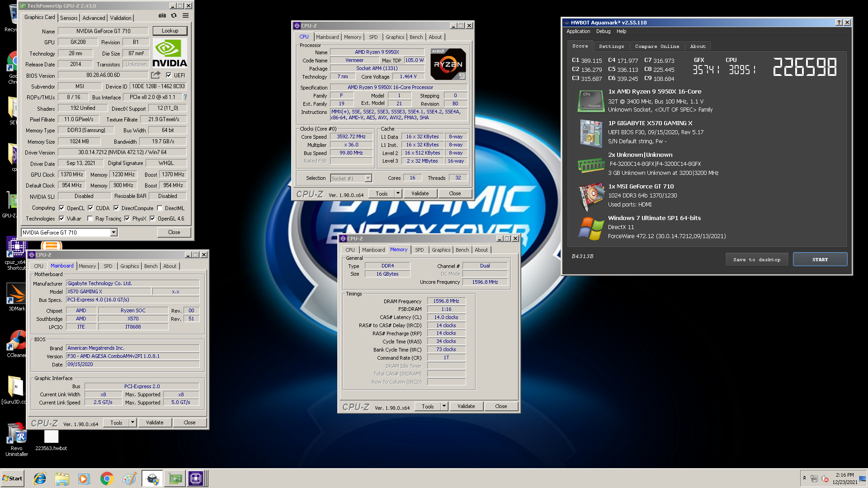Toggle OpenGL 4.6 checkbox
868x488 pixels.
pyautogui.click(x=152, y=218)
